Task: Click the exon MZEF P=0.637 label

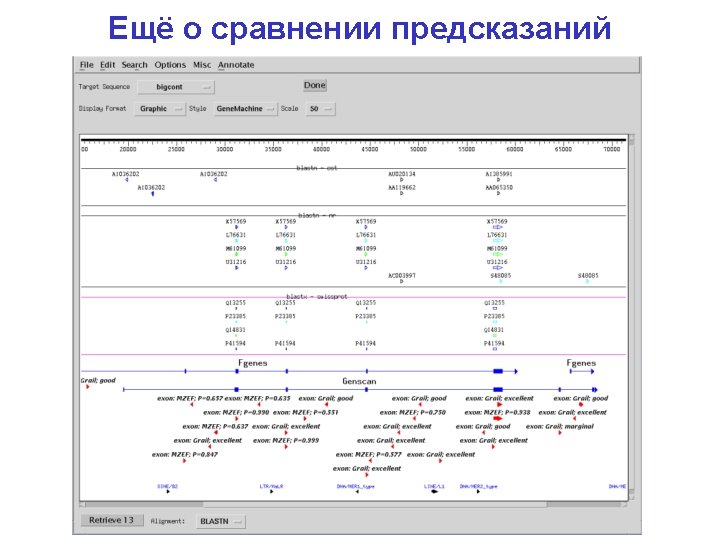Action: coord(215,426)
